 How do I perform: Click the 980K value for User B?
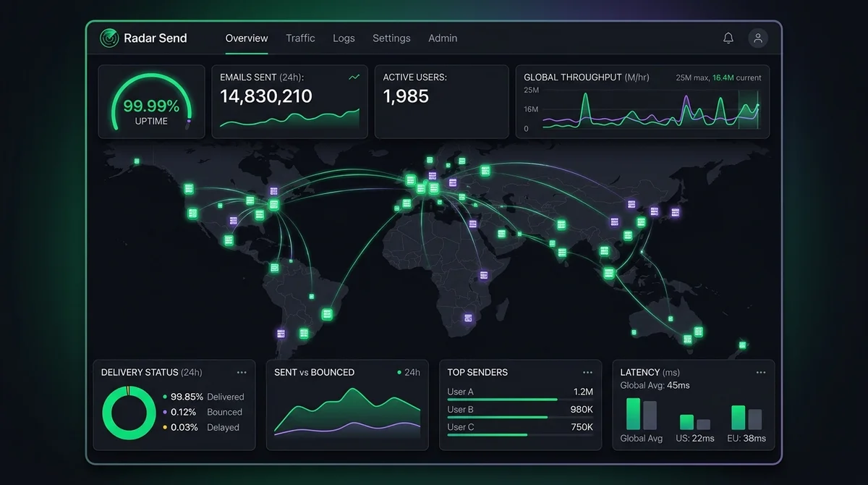click(x=582, y=409)
